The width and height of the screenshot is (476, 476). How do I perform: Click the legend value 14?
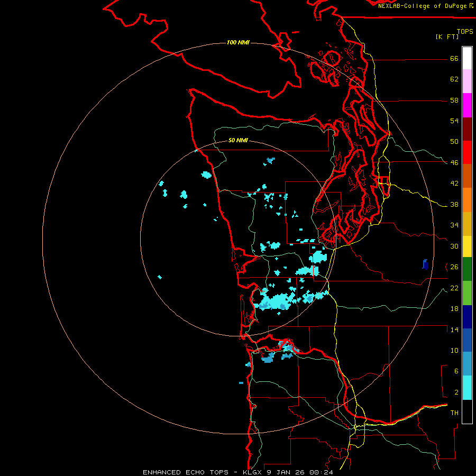point(454,329)
